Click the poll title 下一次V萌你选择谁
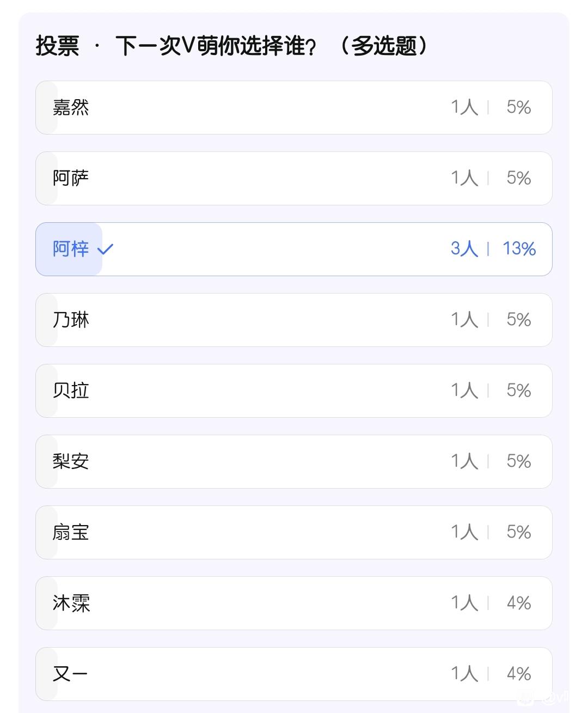The height and width of the screenshot is (713, 588). pos(216,46)
